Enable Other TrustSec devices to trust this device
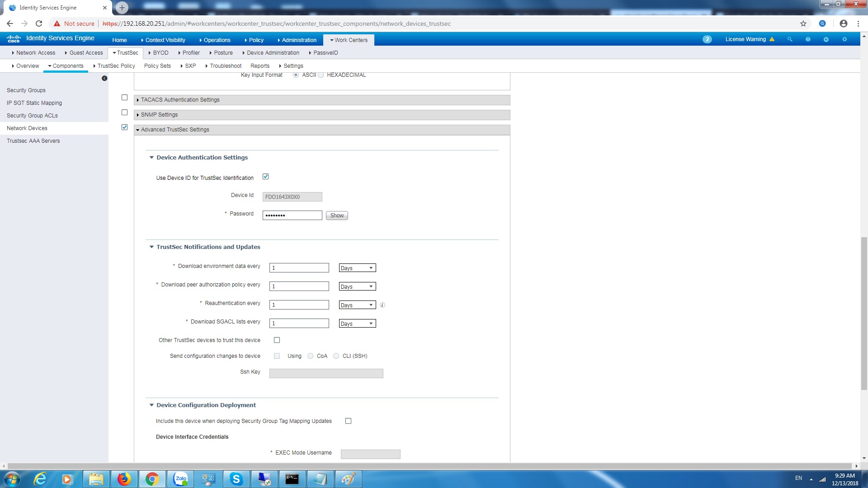The height and width of the screenshot is (488, 868). click(x=277, y=340)
